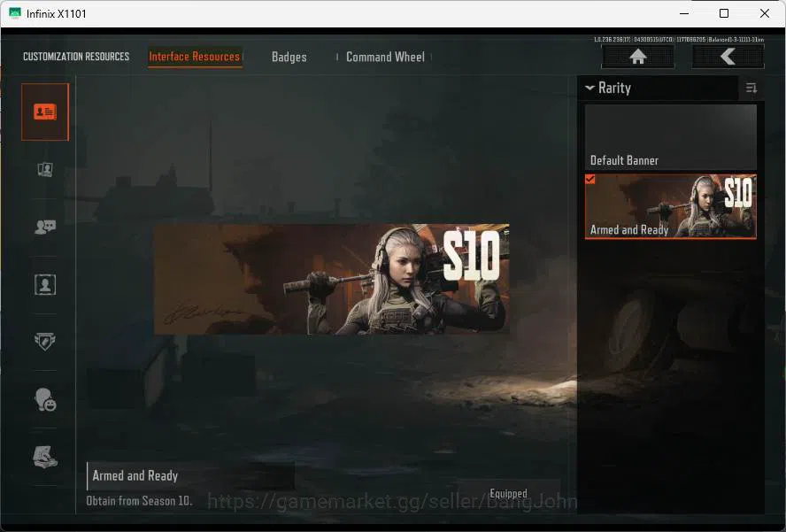Open the emote head sidebar icon
The height and width of the screenshot is (532, 786).
pyautogui.click(x=45, y=399)
